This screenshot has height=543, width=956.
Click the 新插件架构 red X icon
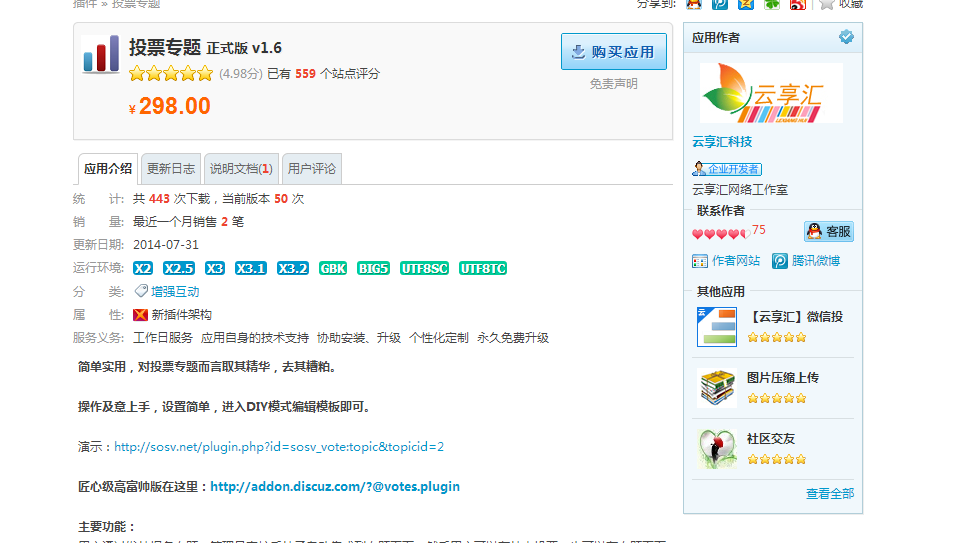pos(140,314)
